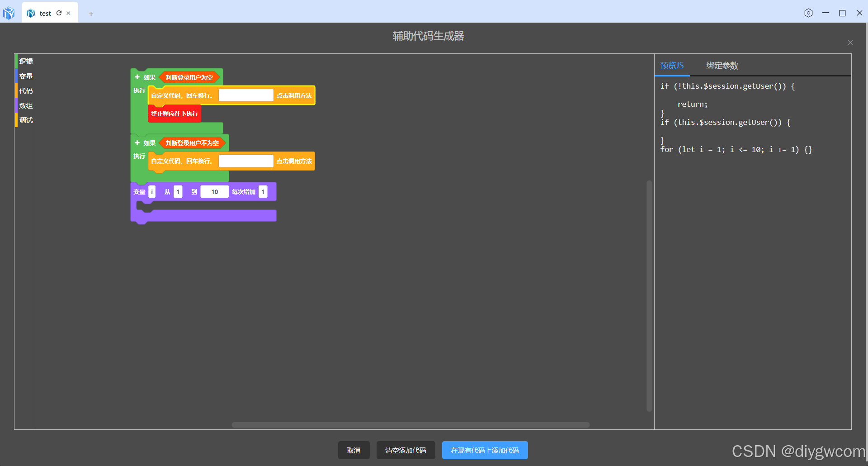
Task: Click the 取消 button
Action: pos(354,450)
